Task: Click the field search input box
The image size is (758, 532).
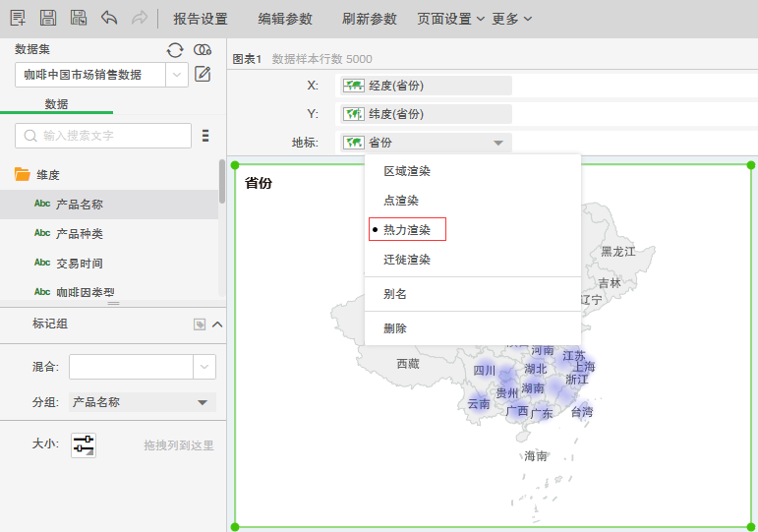Action: click(x=103, y=136)
